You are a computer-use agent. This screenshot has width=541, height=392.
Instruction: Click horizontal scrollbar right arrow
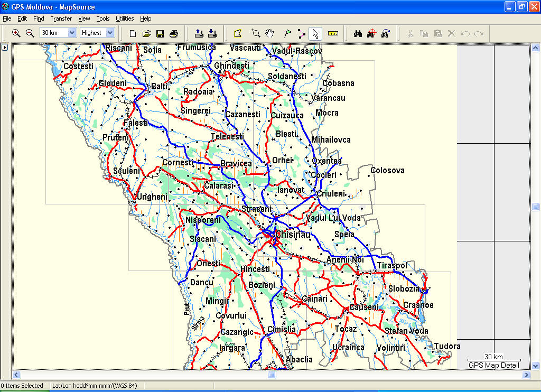[x=526, y=375]
